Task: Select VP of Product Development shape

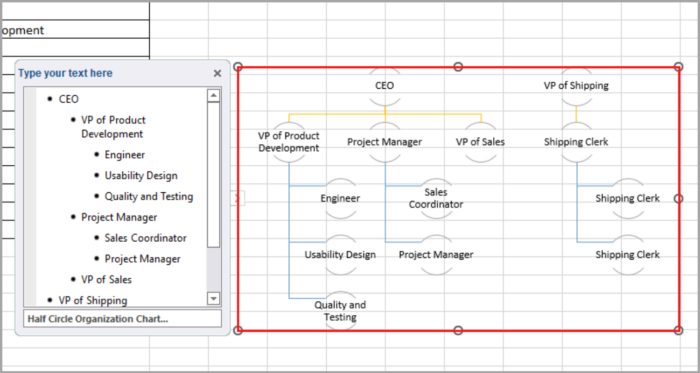Action: (289, 142)
